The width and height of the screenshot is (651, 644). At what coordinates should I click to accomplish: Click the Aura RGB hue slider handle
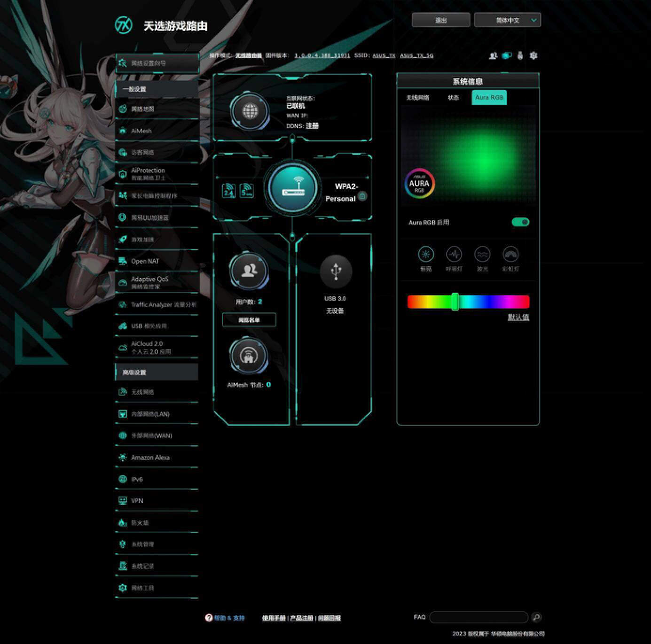[x=455, y=302]
